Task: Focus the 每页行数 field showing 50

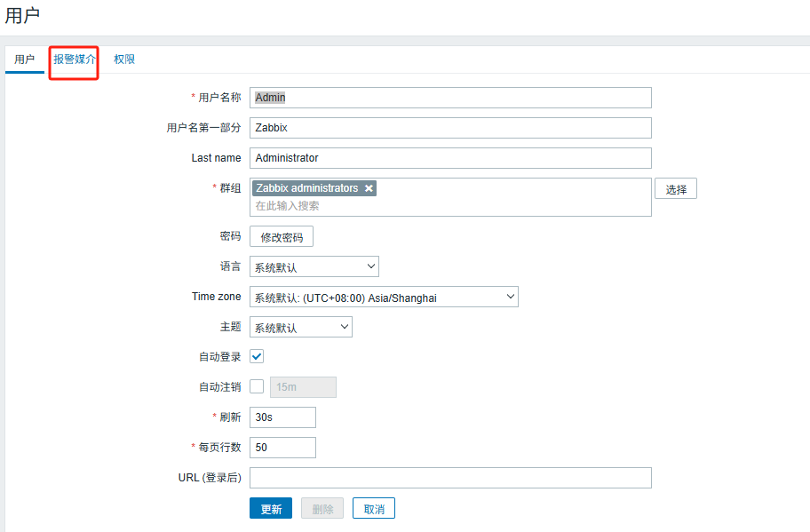Action: (282, 448)
